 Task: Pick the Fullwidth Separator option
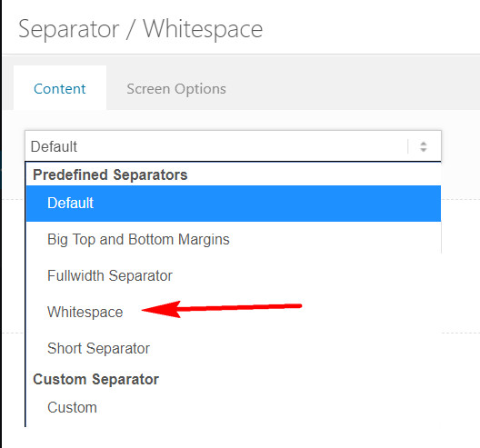tap(234, 275)
